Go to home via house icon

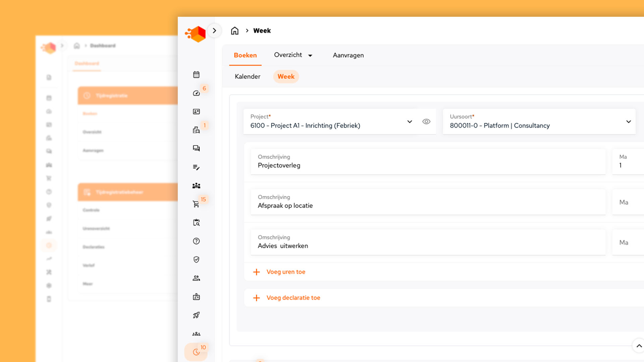(x=234, y=31)
